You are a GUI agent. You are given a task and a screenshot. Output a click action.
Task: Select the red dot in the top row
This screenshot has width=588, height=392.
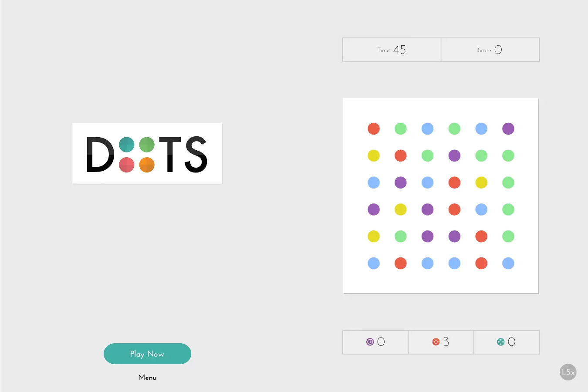click(x=374, y=128)
